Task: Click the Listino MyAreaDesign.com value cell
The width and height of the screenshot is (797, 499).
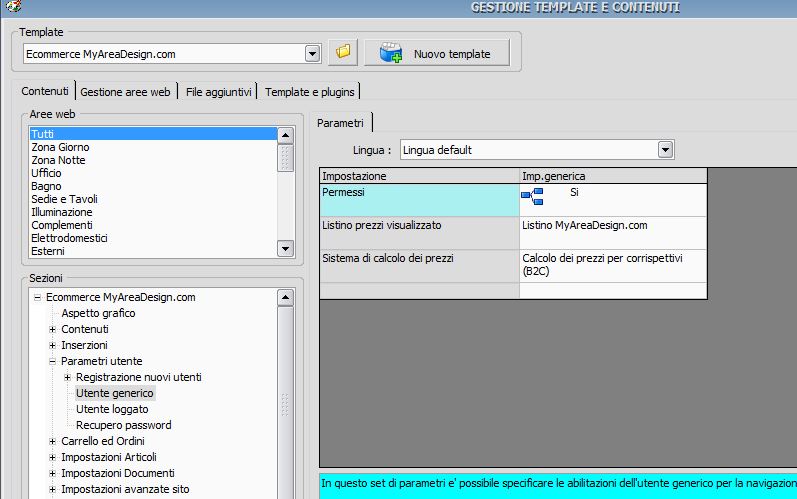Action: [x=613, y=233]
